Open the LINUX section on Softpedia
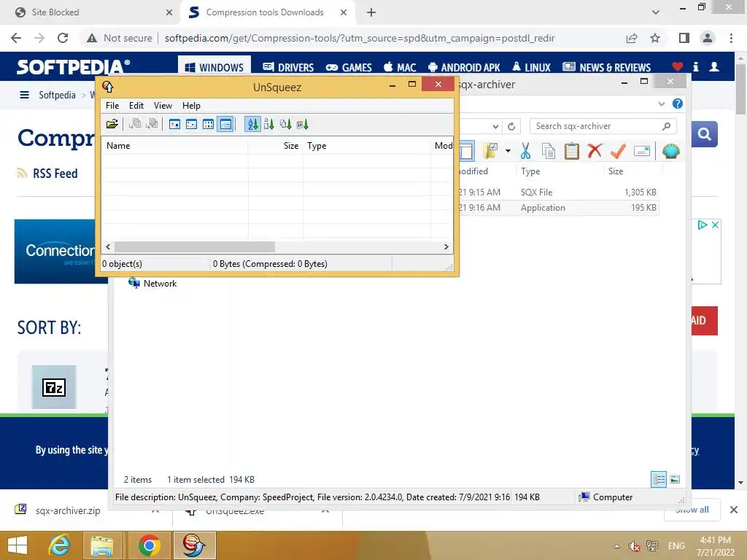 click(531, 67)
